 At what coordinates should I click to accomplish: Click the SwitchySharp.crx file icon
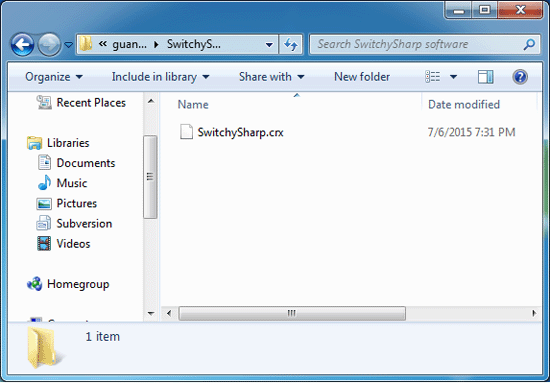[186, 132]
